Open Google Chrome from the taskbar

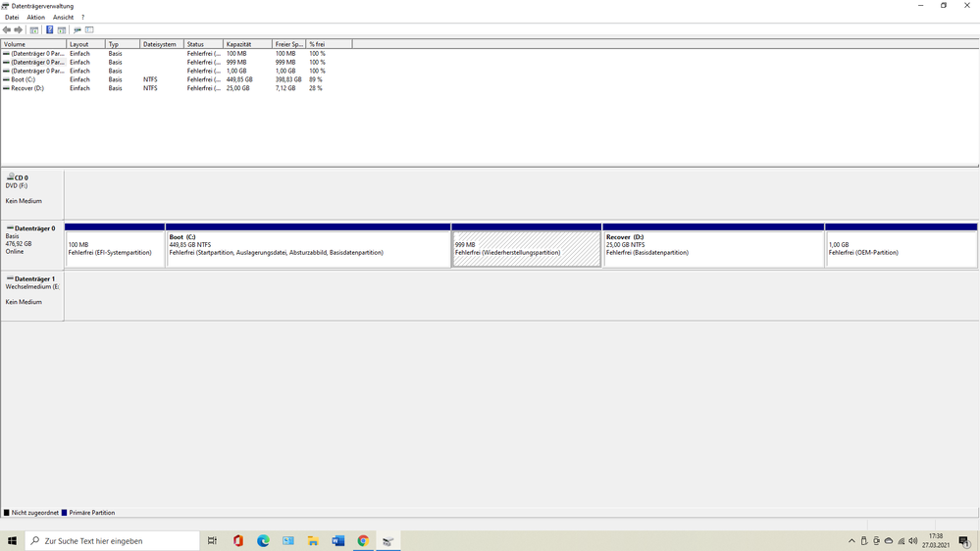363,541
